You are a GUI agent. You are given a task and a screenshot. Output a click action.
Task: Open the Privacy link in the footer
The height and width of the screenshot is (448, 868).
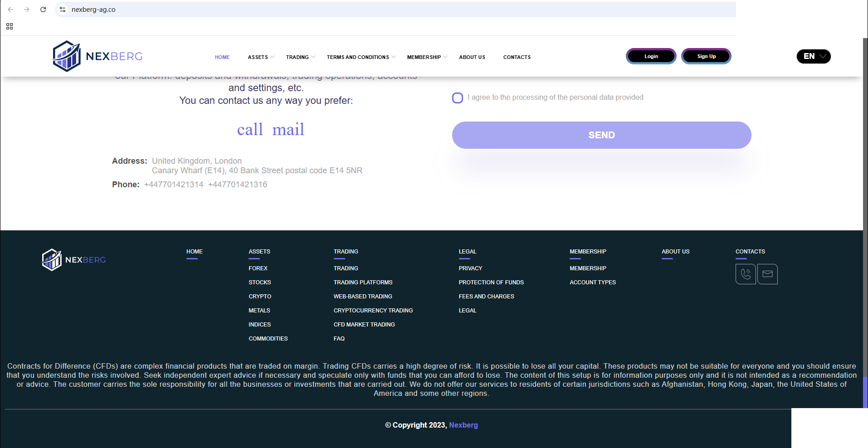click(x=470, y=268)
